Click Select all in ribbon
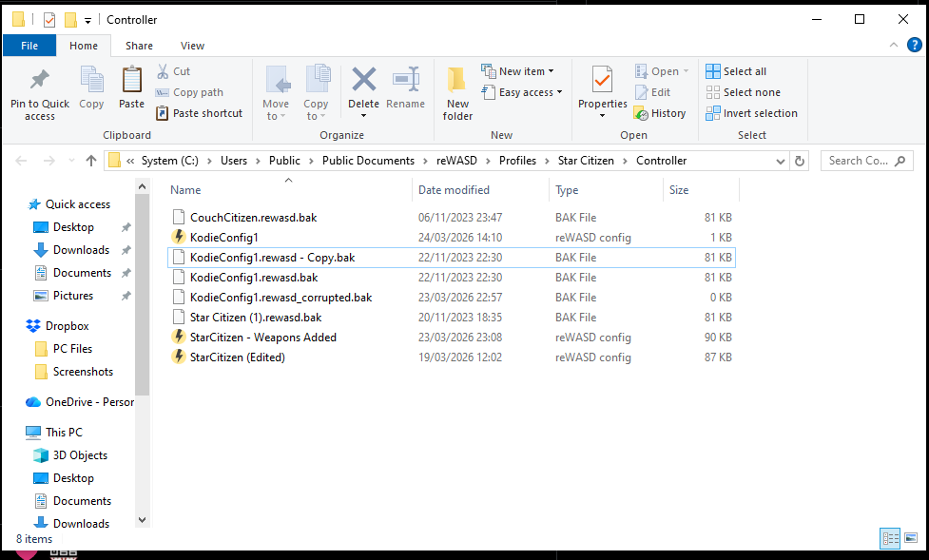Screen dimensions: 929x560 coord(736,71)
